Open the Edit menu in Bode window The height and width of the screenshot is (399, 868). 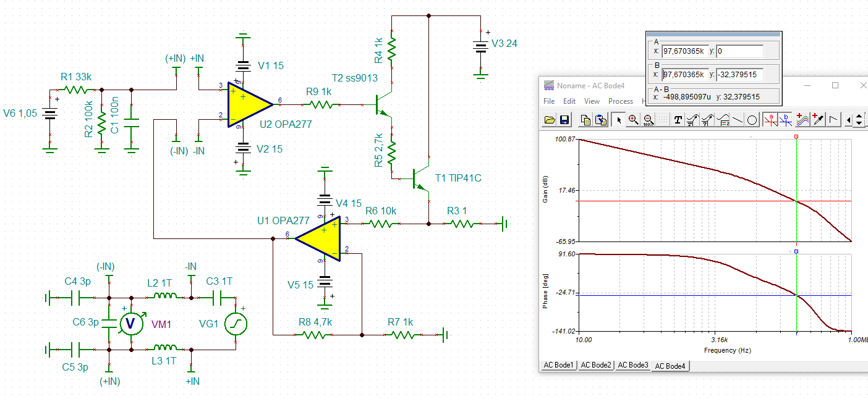click(x=569, y=101)
